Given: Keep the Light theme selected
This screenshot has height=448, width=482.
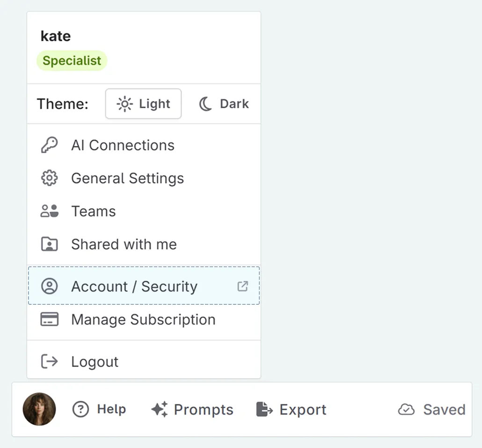Looking at the screenshot, I should 143,103.
